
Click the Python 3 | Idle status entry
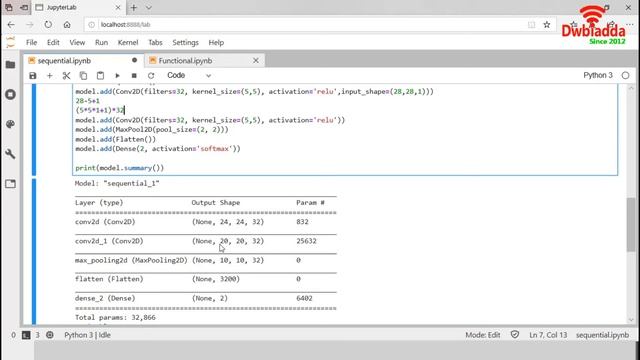[x=87, y=335]
